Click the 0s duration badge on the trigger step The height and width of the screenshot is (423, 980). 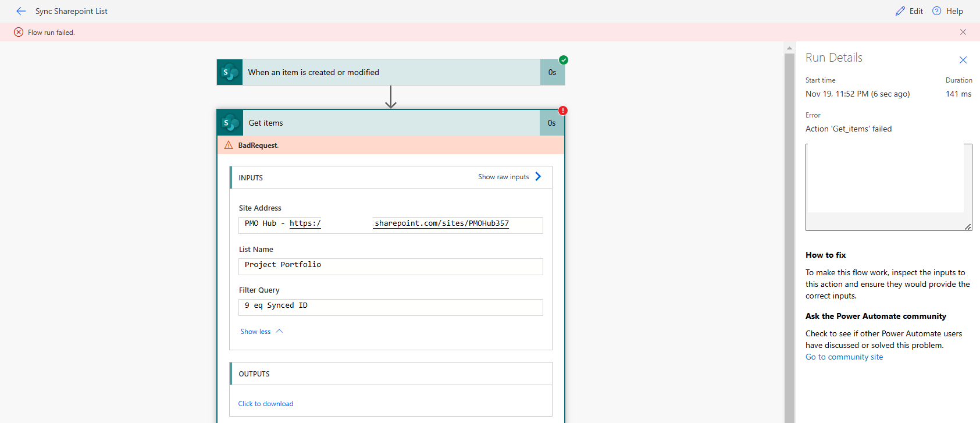(x=553, y=72)
